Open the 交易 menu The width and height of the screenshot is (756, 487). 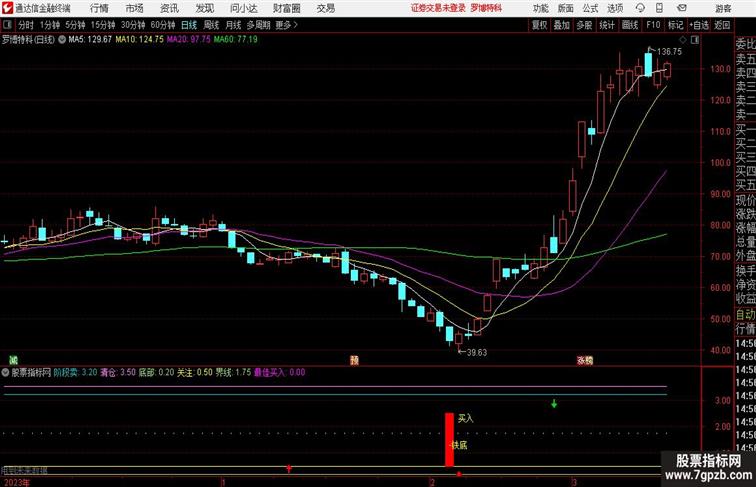coord(325,8)
